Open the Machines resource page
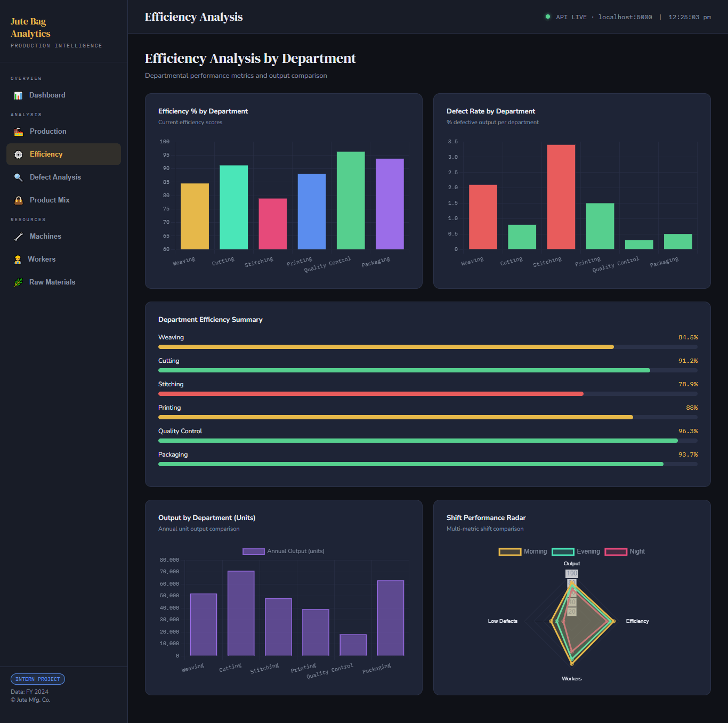This screenshot has height=723, width=728. [x=63, y=237]
